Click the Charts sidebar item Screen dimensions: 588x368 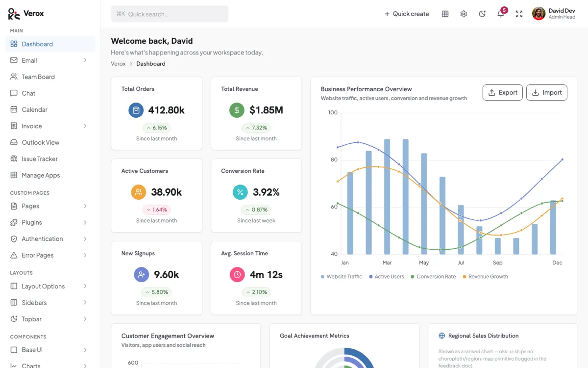tap(50, 365)
